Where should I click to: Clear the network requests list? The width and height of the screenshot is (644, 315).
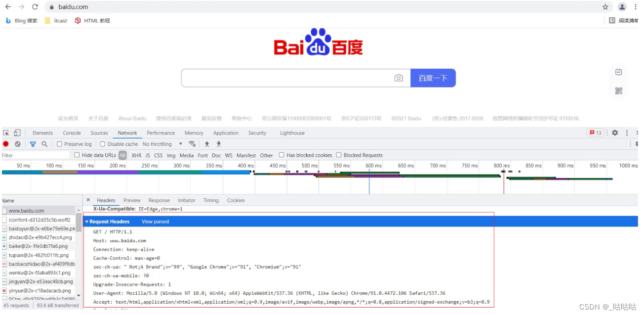[x=18, y=144]
